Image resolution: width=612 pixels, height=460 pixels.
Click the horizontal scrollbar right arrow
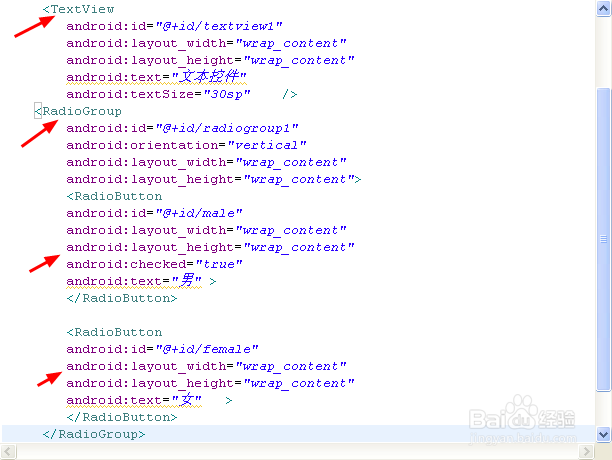[x=586, y=452]
